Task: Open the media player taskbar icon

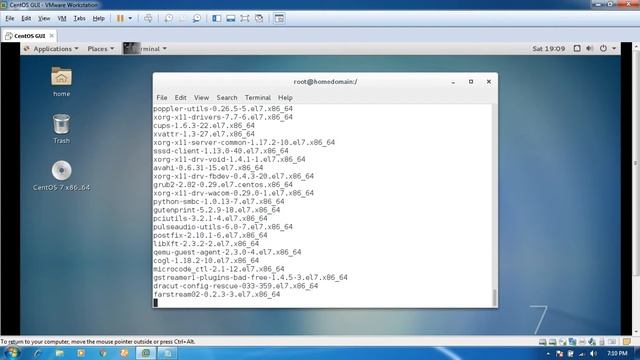Action: click(81, 353)
